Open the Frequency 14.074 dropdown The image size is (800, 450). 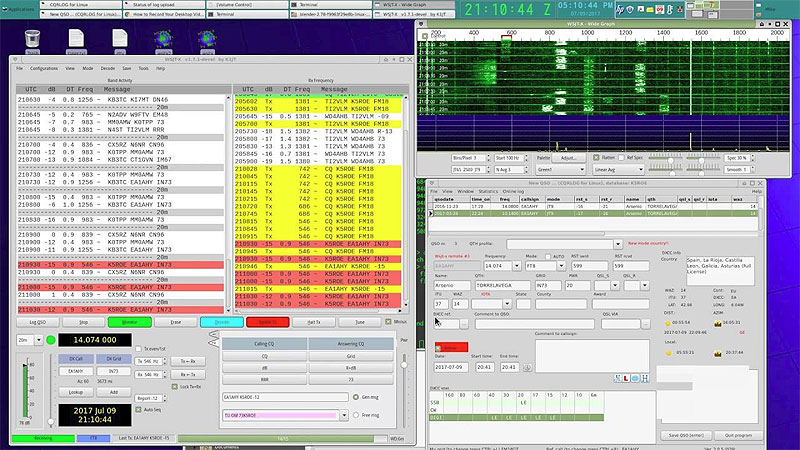[x=517, y=266]
